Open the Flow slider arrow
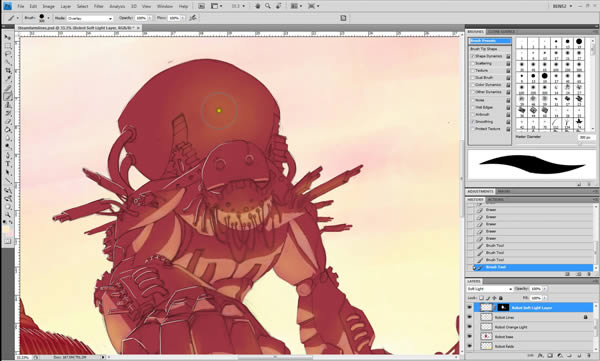 tap(182, 18)
